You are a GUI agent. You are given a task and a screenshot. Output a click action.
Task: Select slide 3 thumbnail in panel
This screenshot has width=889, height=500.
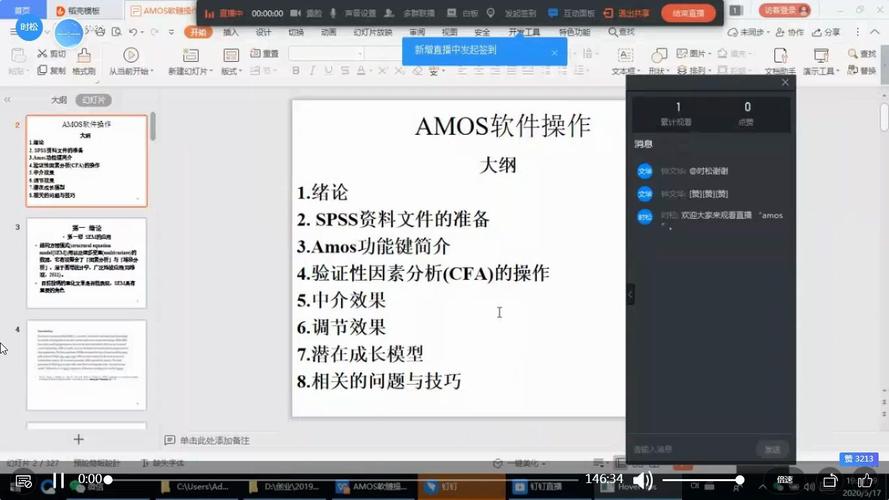[x=86, y=263]
